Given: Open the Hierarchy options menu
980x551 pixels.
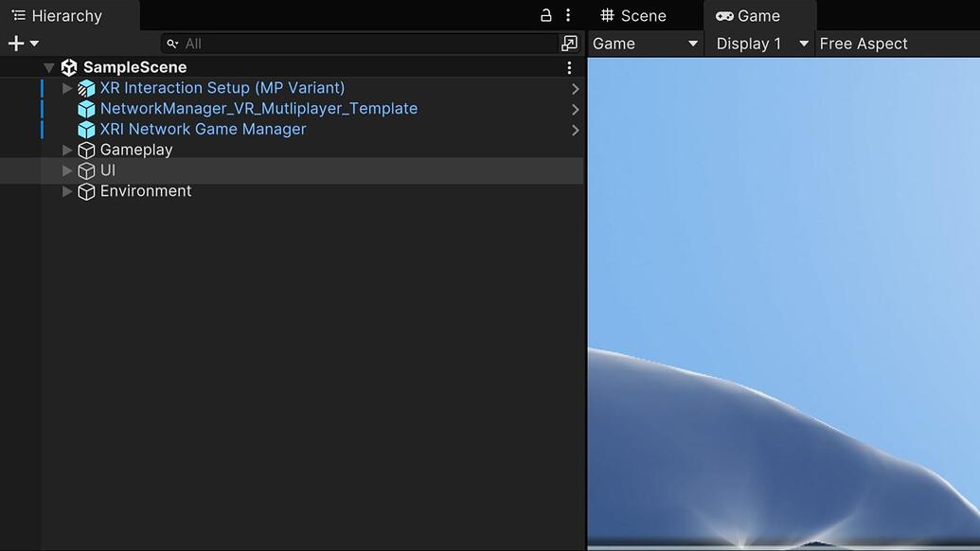Looking at the screenshot, I should (x=567, y=14).
